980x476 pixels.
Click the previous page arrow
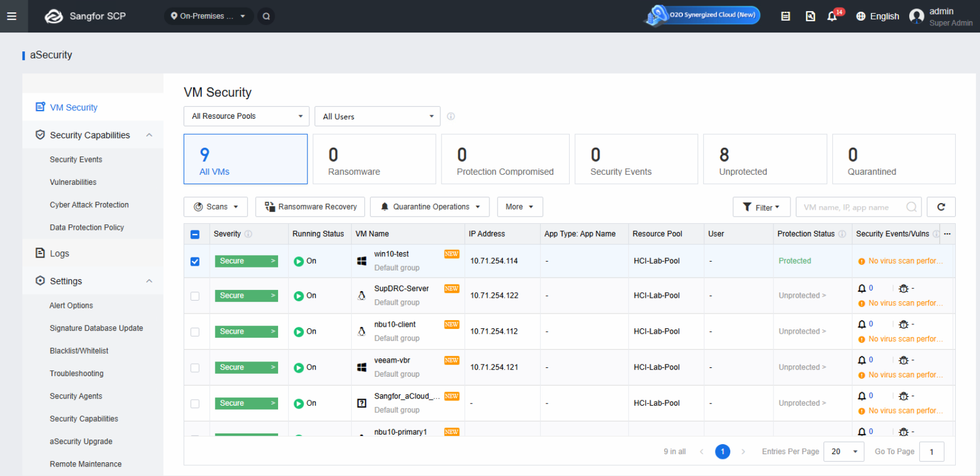(x=701, y=452)
